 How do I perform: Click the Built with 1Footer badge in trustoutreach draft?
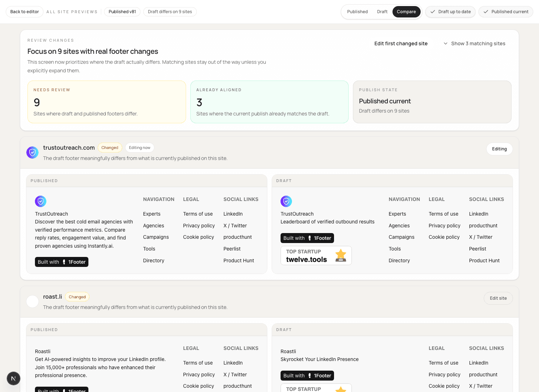(x=307, y=238)
